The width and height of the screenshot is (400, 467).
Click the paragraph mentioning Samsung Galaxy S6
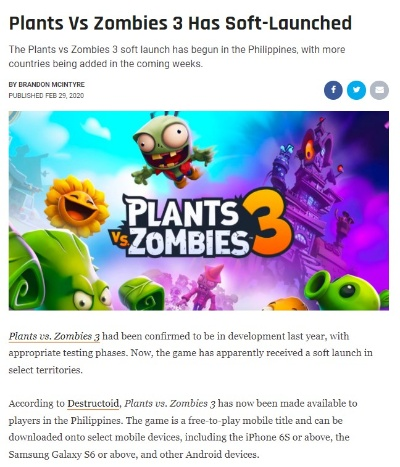pyautogui.click(x=183, y=429)
